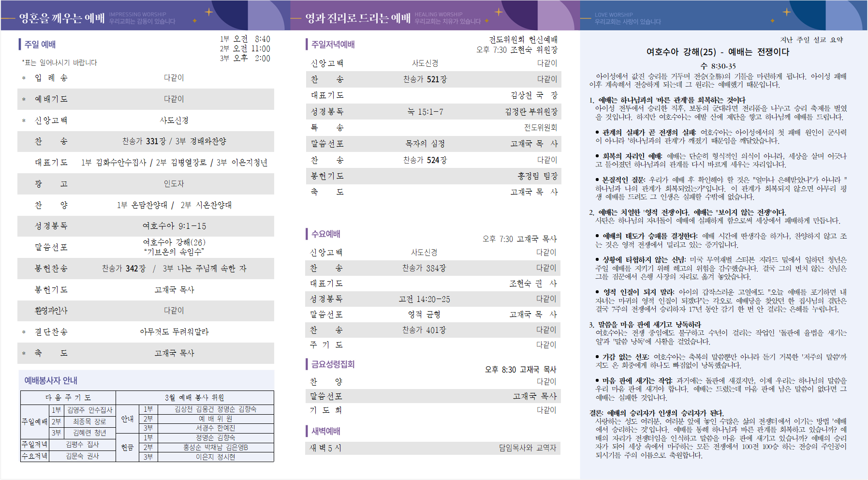Select the 찬송가 521장 hymn entry
Image resolution: width=868 pixels, height=480 pixels.
point(425,79)
